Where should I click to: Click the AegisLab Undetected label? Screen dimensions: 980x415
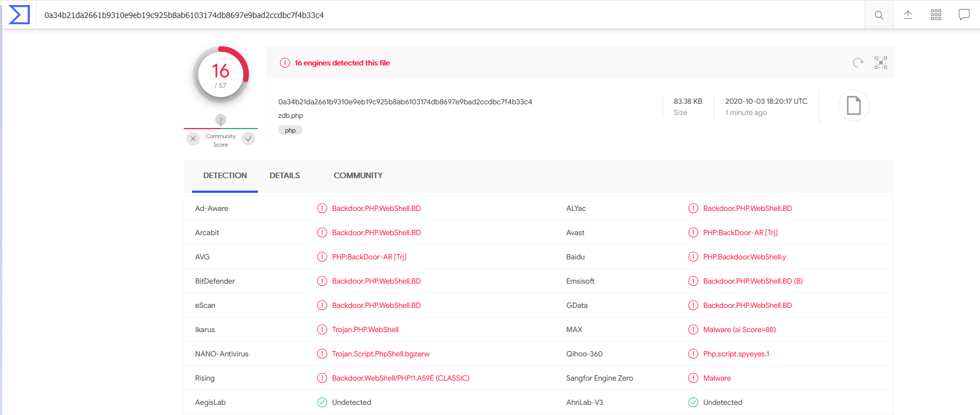pos(351,402)
